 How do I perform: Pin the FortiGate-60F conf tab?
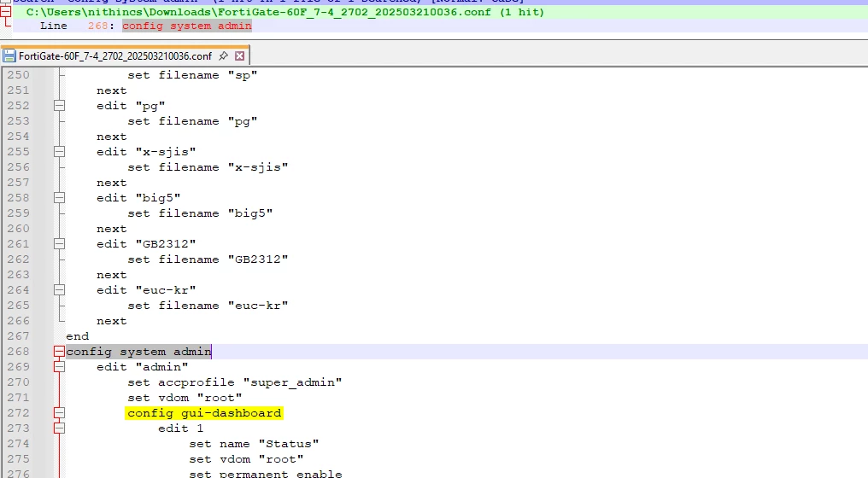(x=223, y=56)
